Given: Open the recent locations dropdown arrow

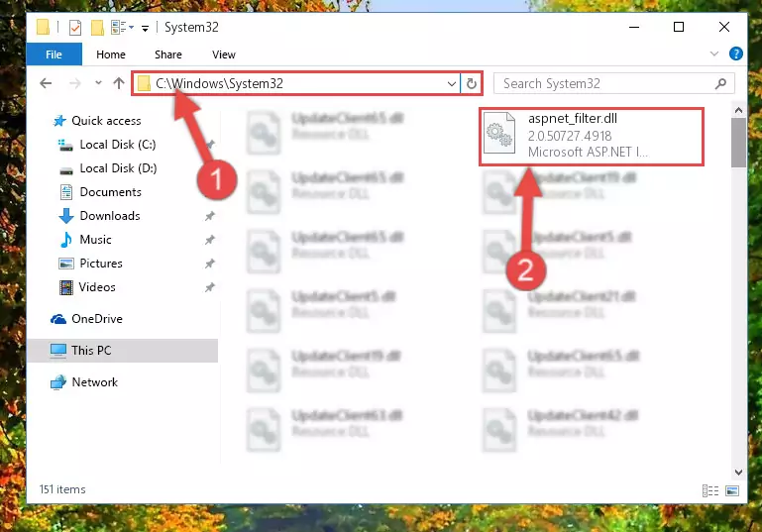Looking at the screenshot, I should click(x=98, y=83).
